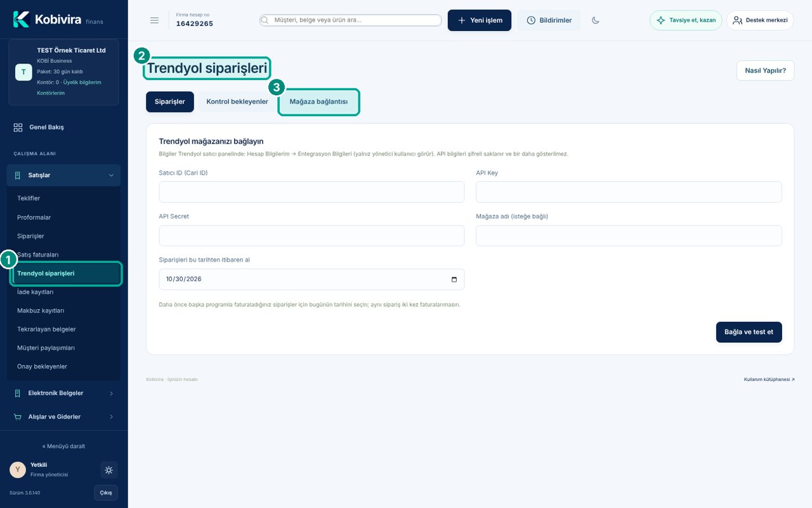Viewport: 812px width, 508px height.
Task: Toggle the hamburger menu icon
Action: (155, 20)
